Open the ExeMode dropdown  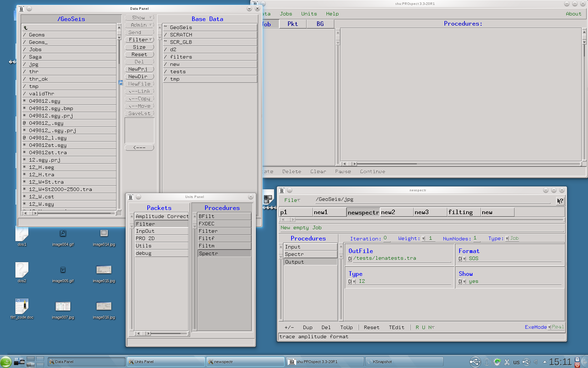click(x=549, y=327)
